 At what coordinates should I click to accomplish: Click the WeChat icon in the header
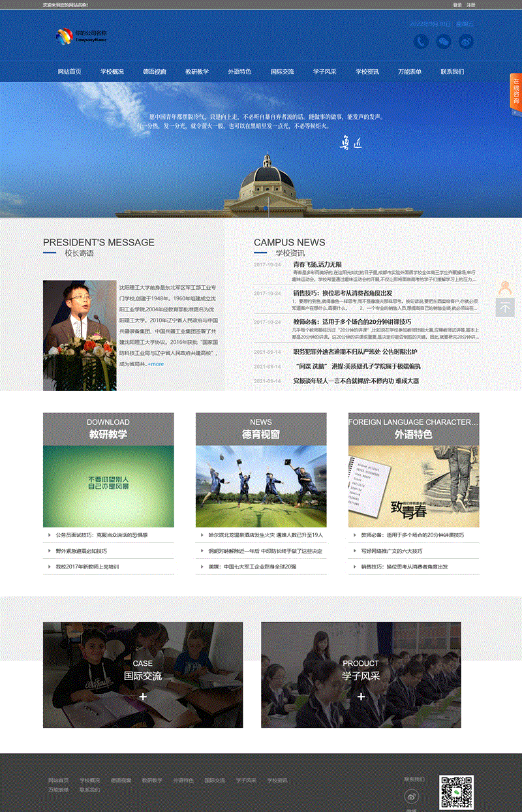443,42
